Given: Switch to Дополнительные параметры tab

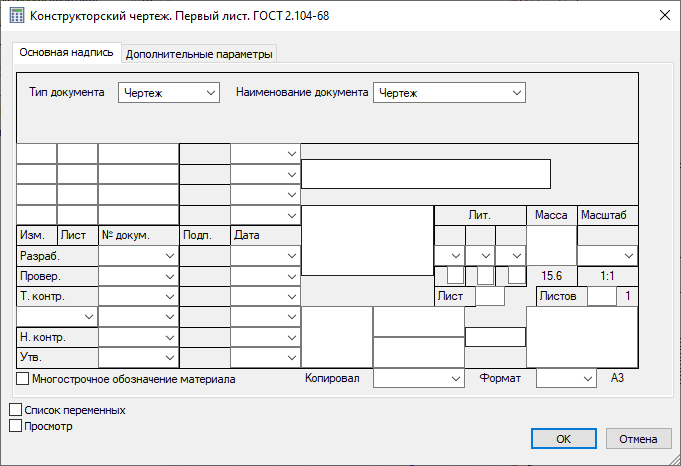Looking at the screenshot, I should click(199, 54).
